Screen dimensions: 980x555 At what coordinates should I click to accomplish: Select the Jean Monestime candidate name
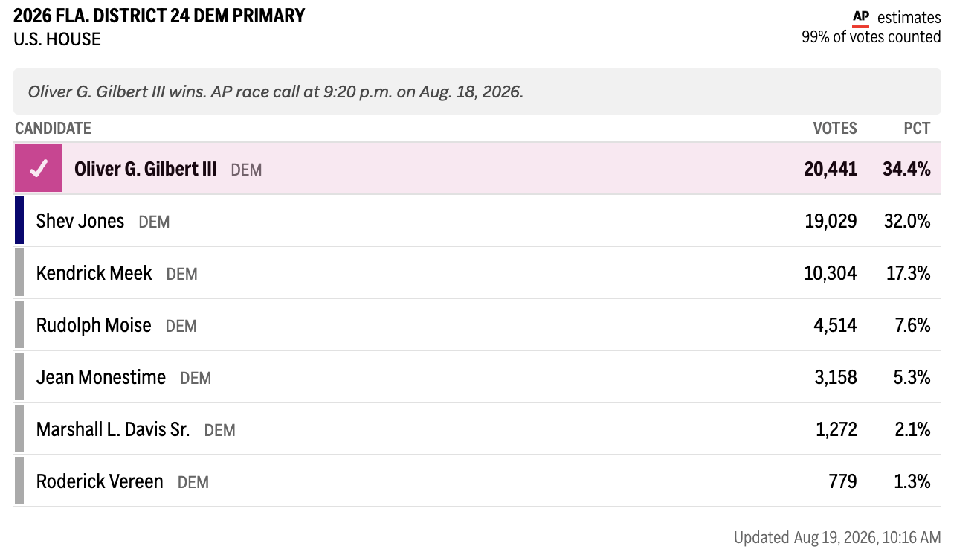pos(101,377)
